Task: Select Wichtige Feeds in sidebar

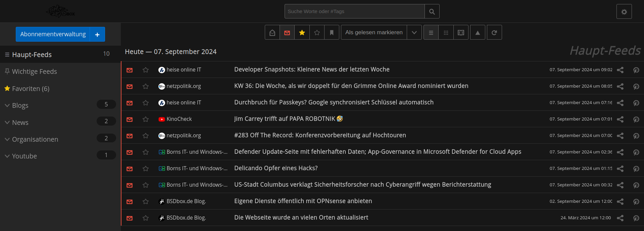Action: pos(34,72)
